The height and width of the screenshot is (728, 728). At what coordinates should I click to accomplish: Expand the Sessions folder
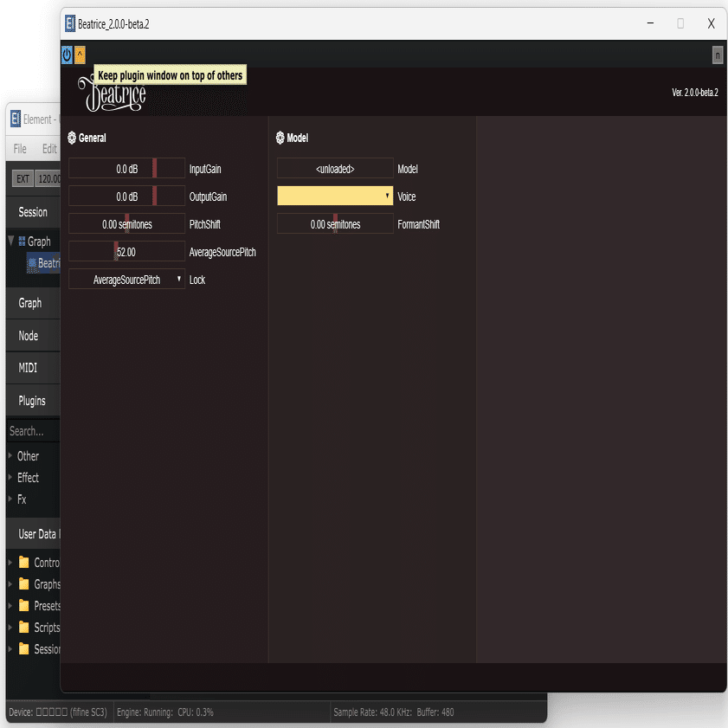click(x=10, y=648)
